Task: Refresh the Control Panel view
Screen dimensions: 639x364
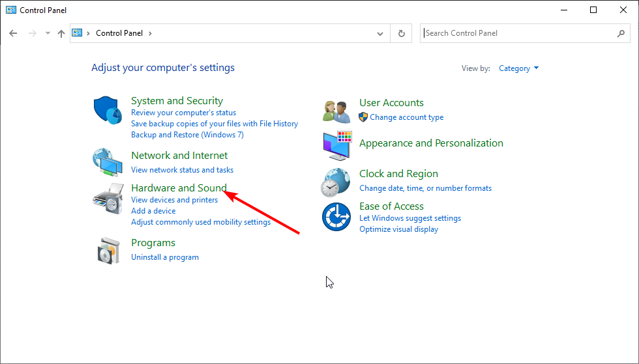Action: pos(402,33)
